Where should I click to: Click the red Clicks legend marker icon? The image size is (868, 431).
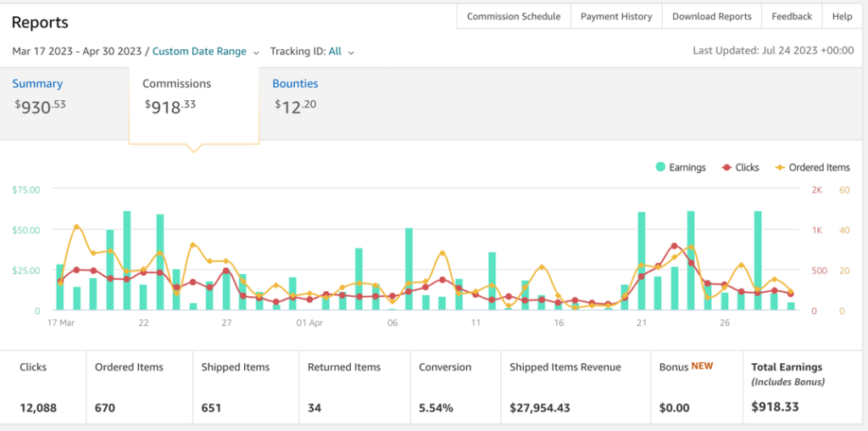(x=726, y=168)
